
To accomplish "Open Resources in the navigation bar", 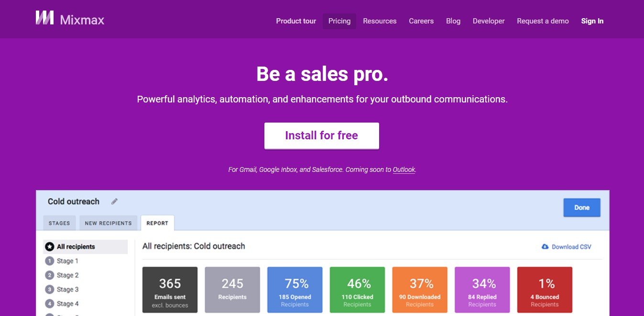I will coord(380,21).
